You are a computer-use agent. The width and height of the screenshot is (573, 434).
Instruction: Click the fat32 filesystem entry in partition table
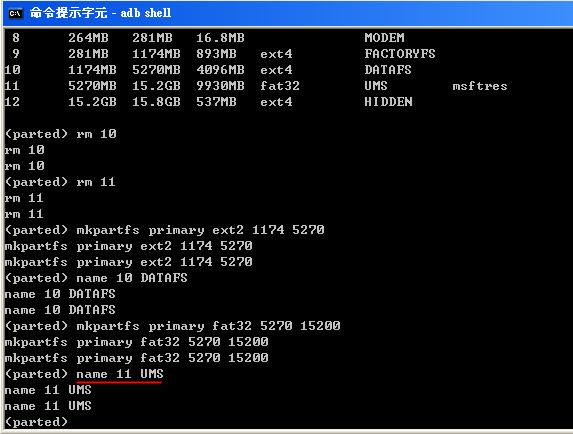(280, 86)
